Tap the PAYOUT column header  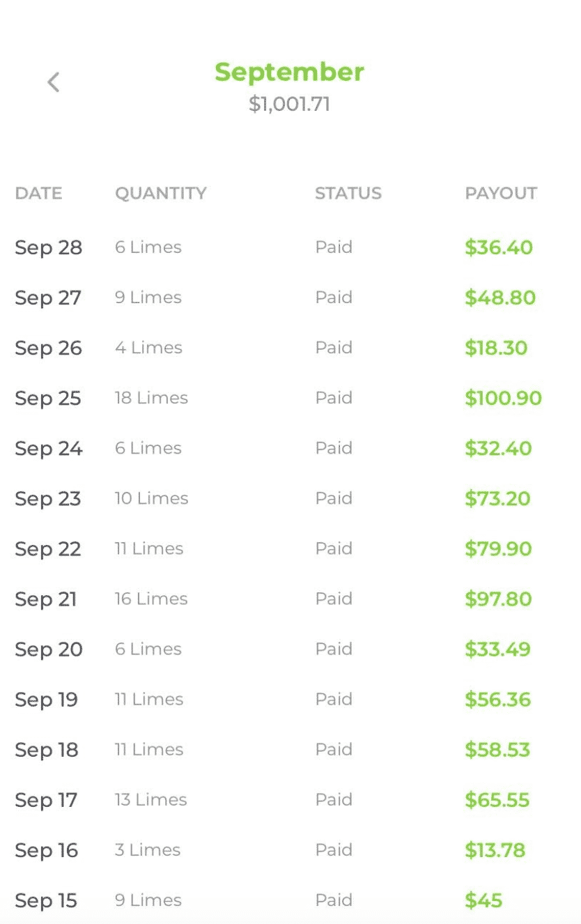[501, 193]
